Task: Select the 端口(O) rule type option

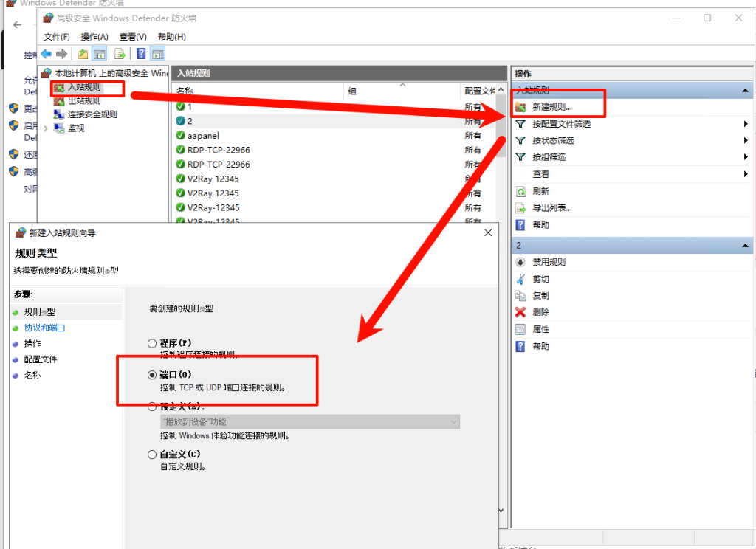Action: [153, 374]
